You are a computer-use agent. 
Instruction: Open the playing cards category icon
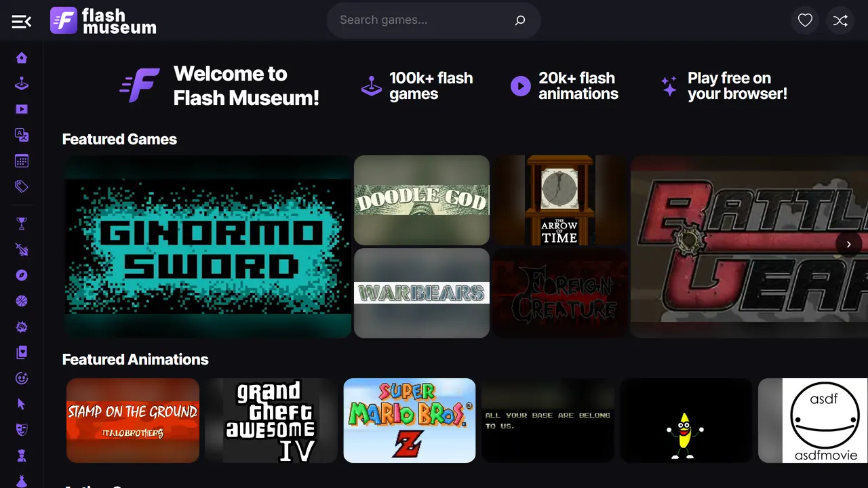[22, 352]
